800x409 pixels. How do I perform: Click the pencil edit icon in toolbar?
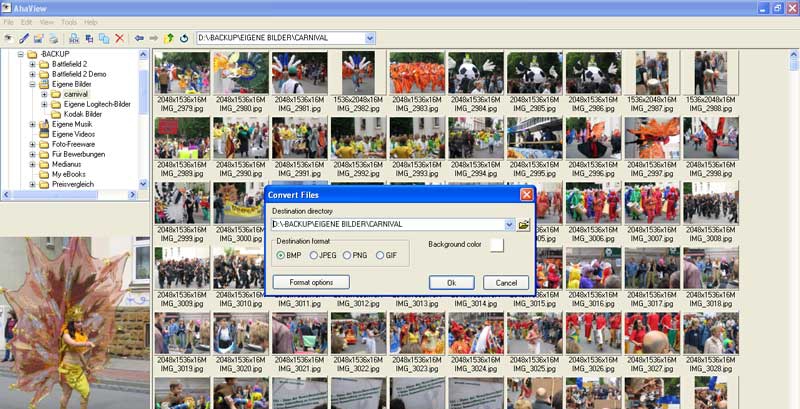[x=23, y=38]
